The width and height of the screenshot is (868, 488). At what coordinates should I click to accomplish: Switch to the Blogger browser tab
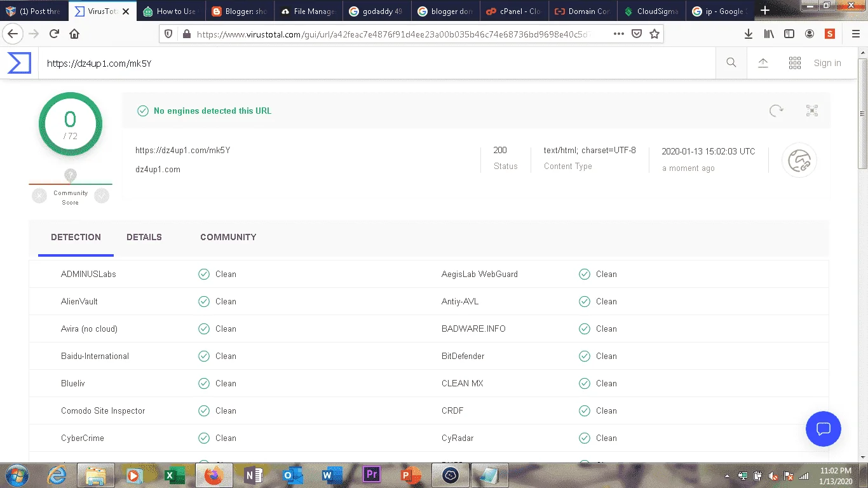[x=239, y=11]
